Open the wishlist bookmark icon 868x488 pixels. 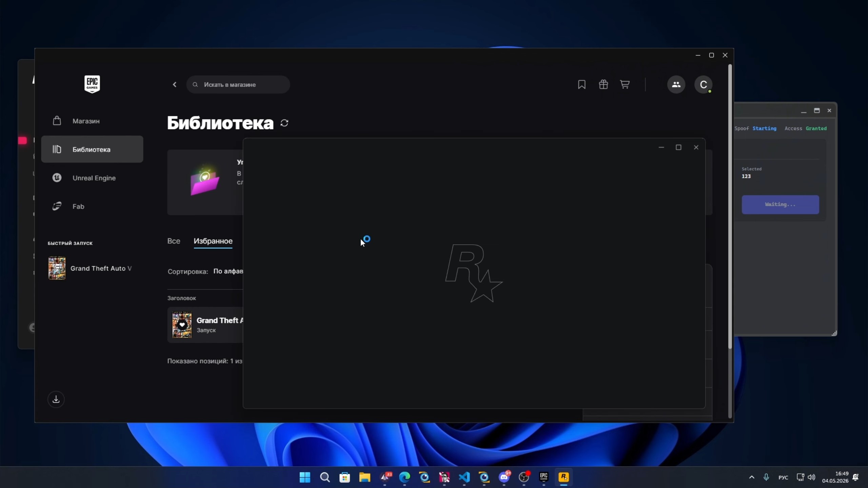click(581, 84)
